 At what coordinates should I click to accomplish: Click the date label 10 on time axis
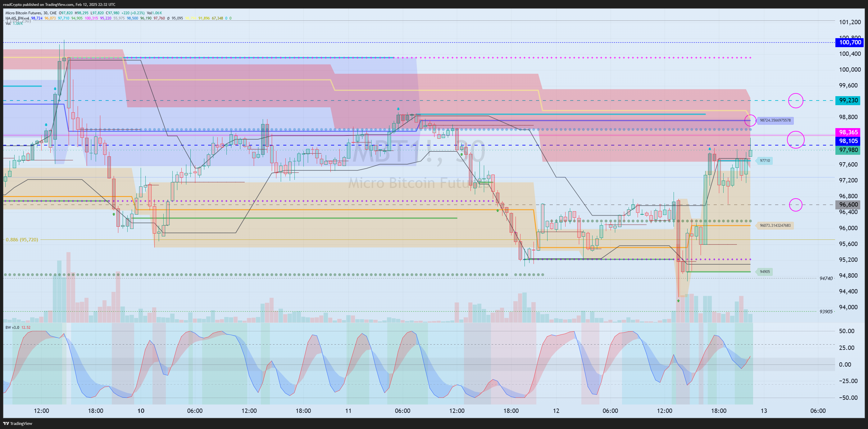point(141,411)
